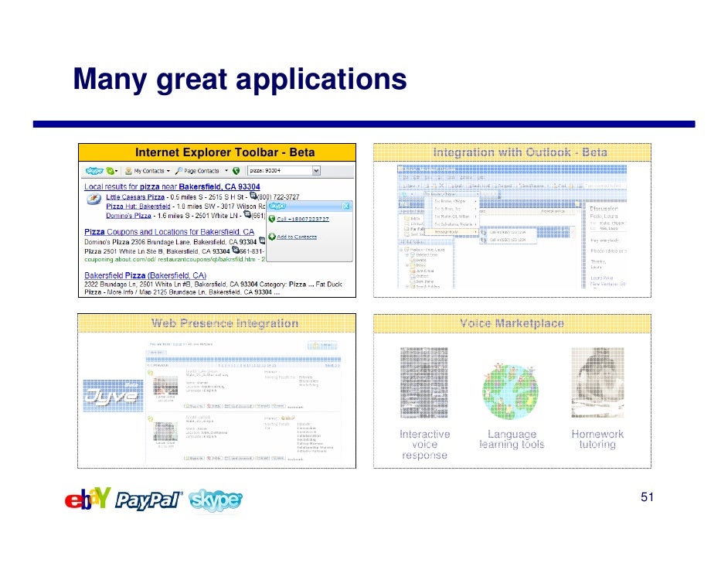
Task: Open 'Local results for pizza near Bakersfield' link
Action: tap(172, 186)
